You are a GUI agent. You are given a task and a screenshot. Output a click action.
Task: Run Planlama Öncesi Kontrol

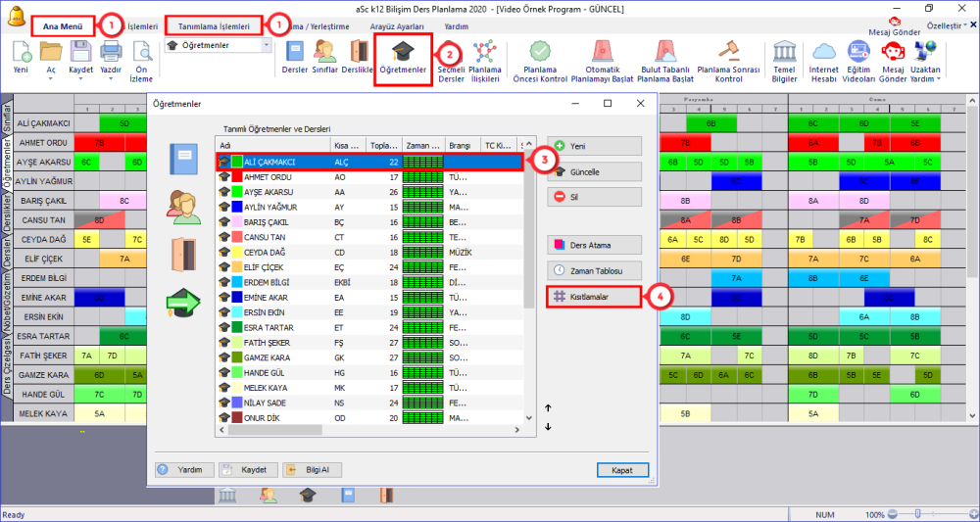point(540,61)
